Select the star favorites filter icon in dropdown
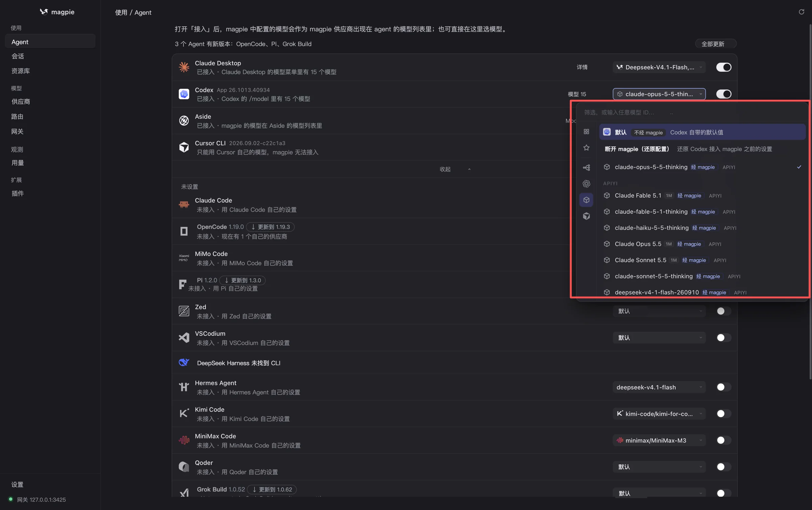812x510 pixels. (x=586, y=148)
